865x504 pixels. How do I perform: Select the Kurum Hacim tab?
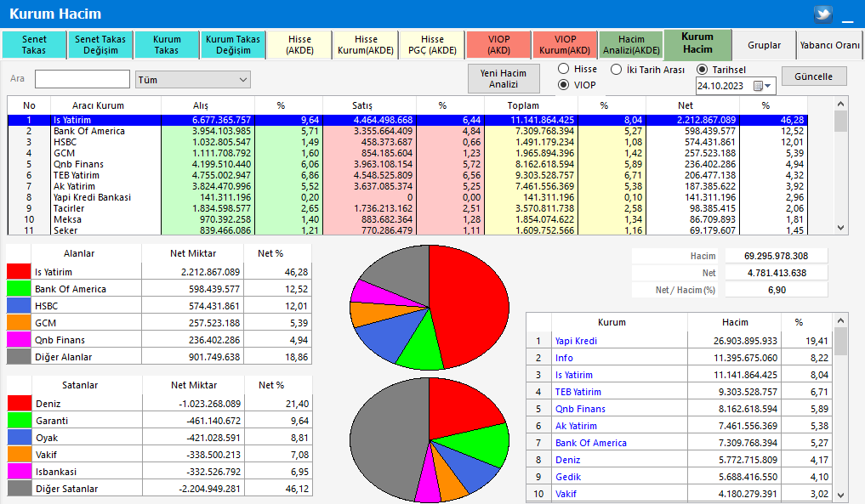pos(697,43)
